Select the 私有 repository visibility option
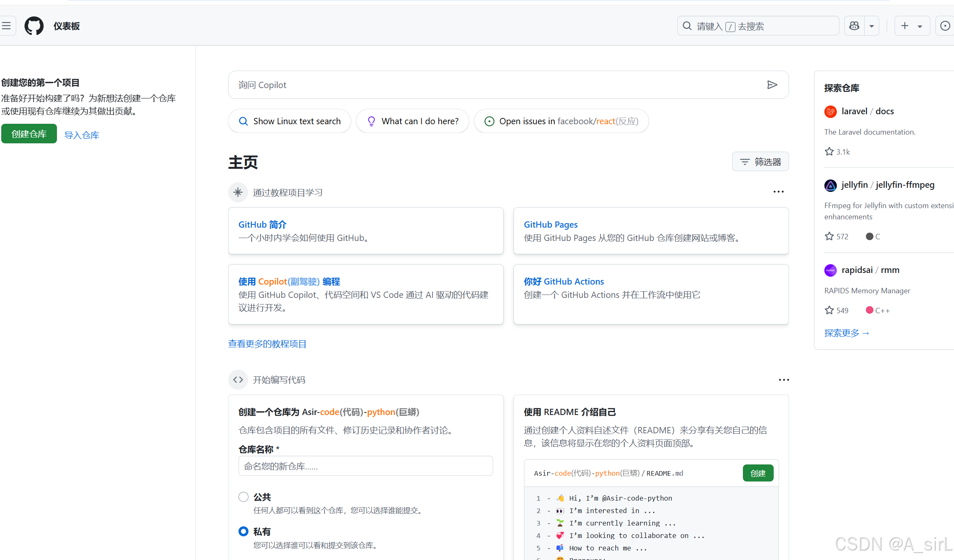 click(x=243, y=531)
